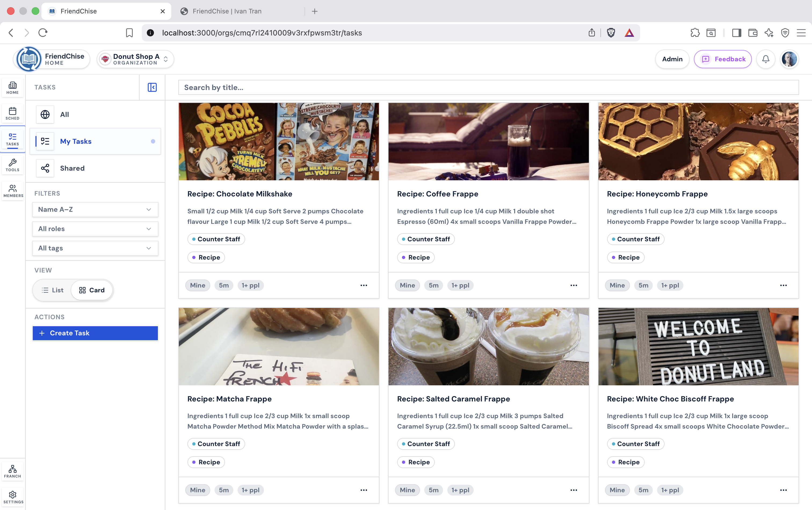Reload the page
The image size is (812, 510).
[43, 33]
